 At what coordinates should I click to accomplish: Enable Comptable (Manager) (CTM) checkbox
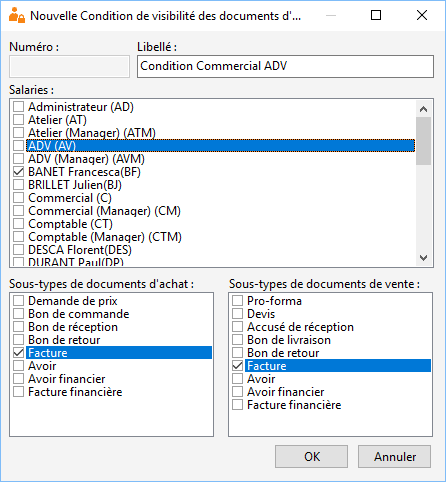tap(19, 237)
